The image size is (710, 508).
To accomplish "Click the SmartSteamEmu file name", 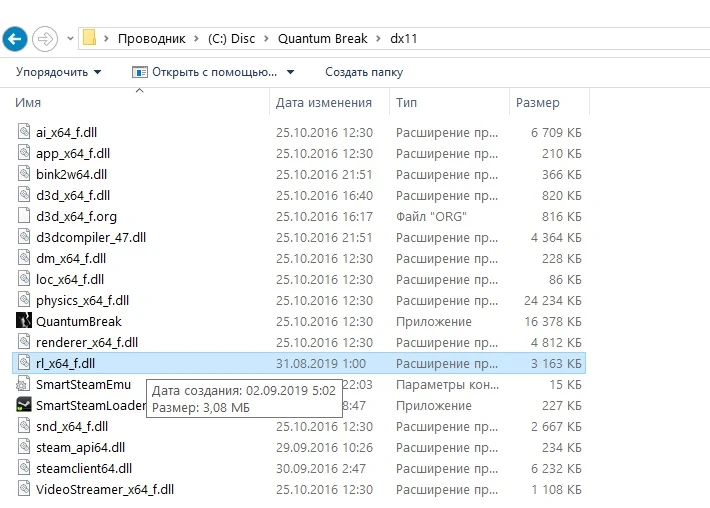I will [x=83, y=384].
